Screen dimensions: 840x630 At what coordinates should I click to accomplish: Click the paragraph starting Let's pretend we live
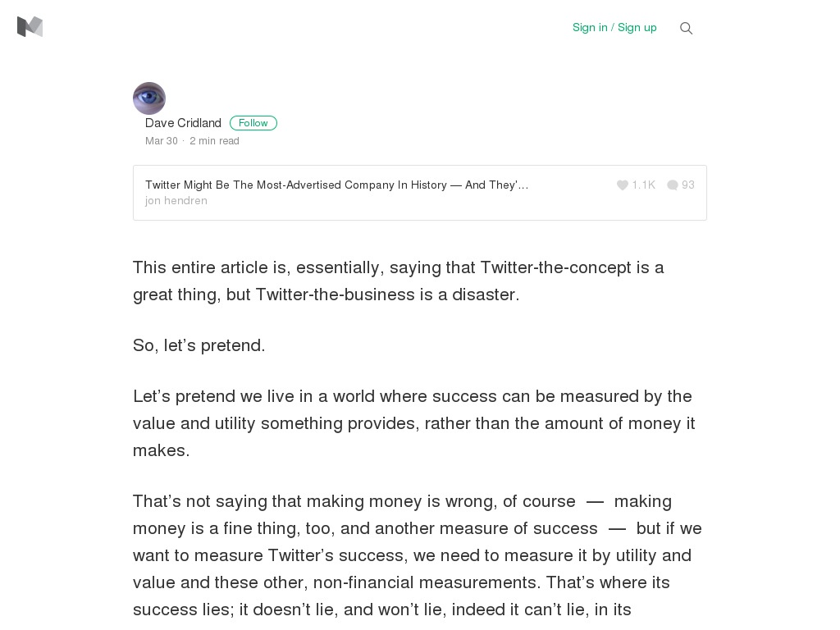413,423
